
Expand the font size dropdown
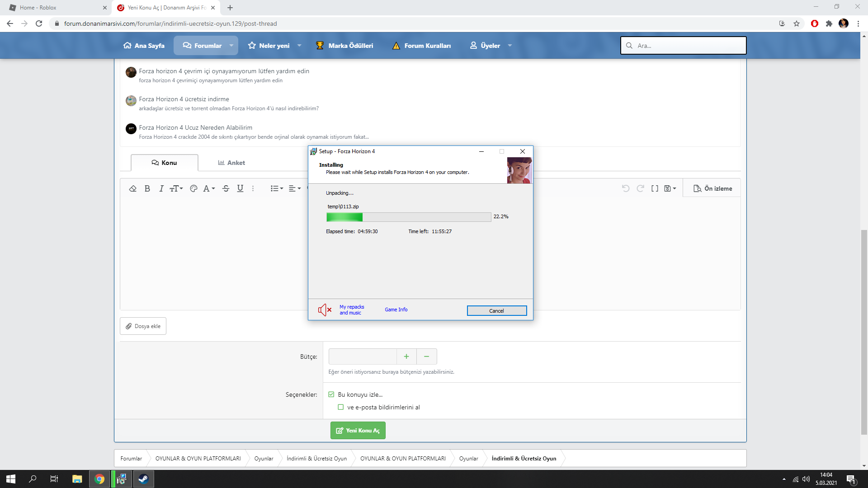tap(176, 188)
